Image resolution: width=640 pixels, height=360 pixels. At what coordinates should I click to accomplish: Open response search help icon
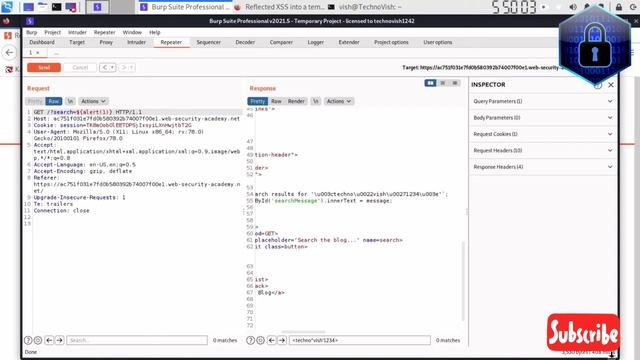click(x=251, y=340)
